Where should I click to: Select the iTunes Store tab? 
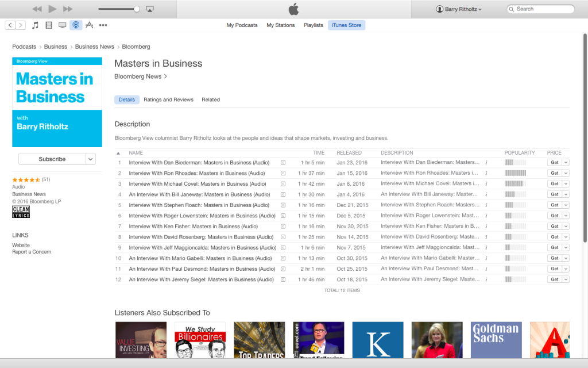[346, 25]
